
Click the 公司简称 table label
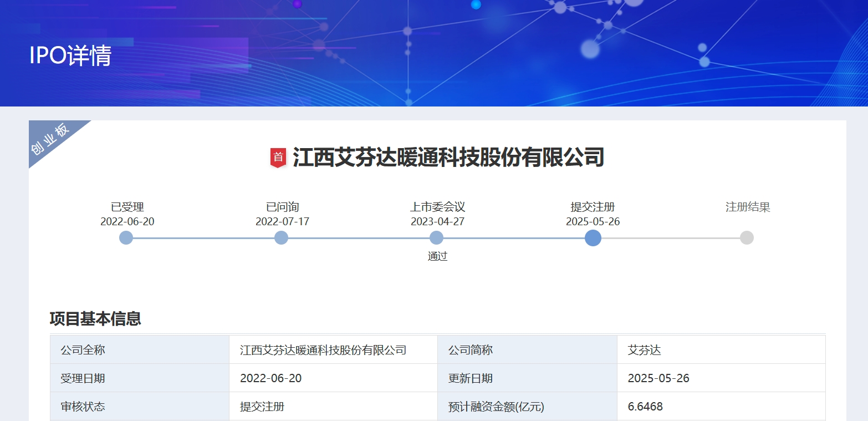point(527,350)
